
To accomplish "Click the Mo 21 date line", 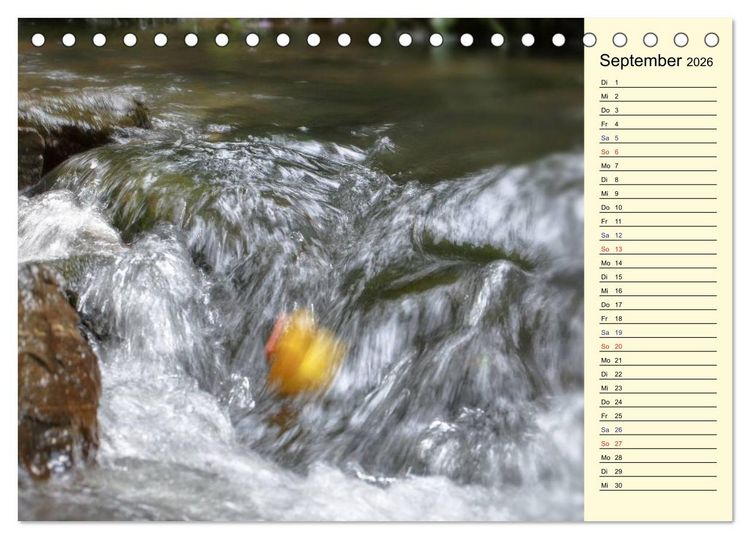I will [x=658, y=360].
